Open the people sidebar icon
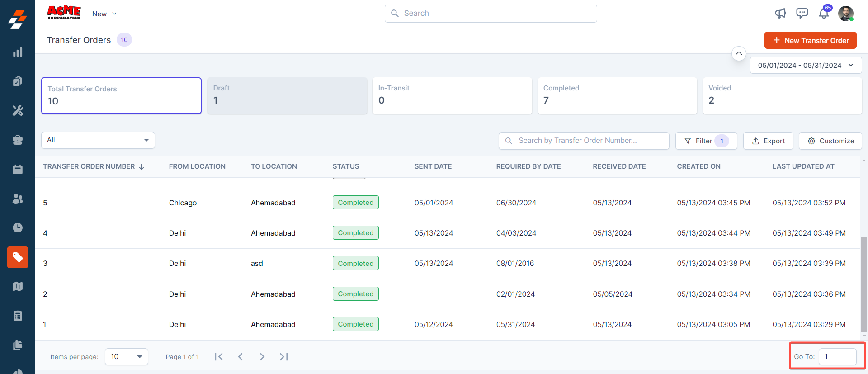This screenshot has width=868, height=374. (x=18, y=199)
